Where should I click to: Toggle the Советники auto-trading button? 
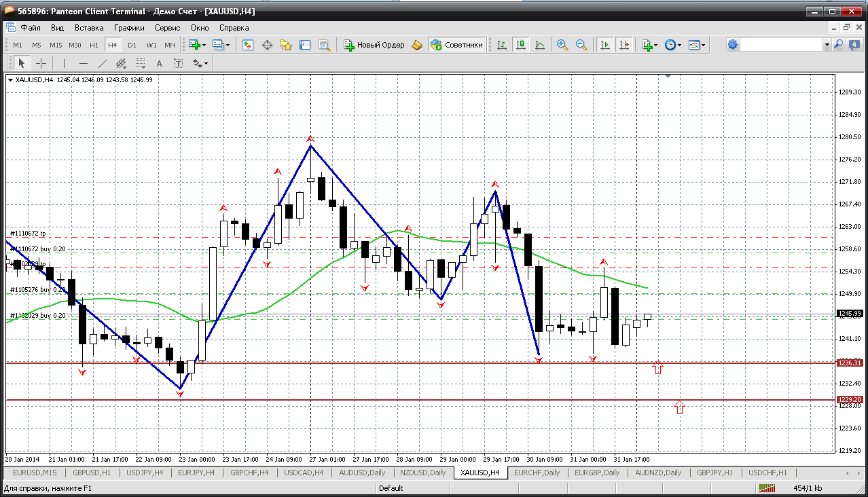tap(456, 45)
